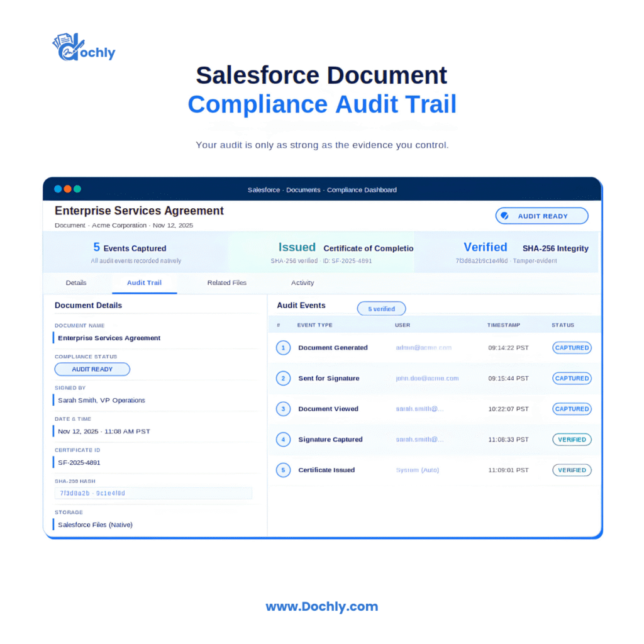Click the blue window control dot
644x644 pixels.
point(58,189)
